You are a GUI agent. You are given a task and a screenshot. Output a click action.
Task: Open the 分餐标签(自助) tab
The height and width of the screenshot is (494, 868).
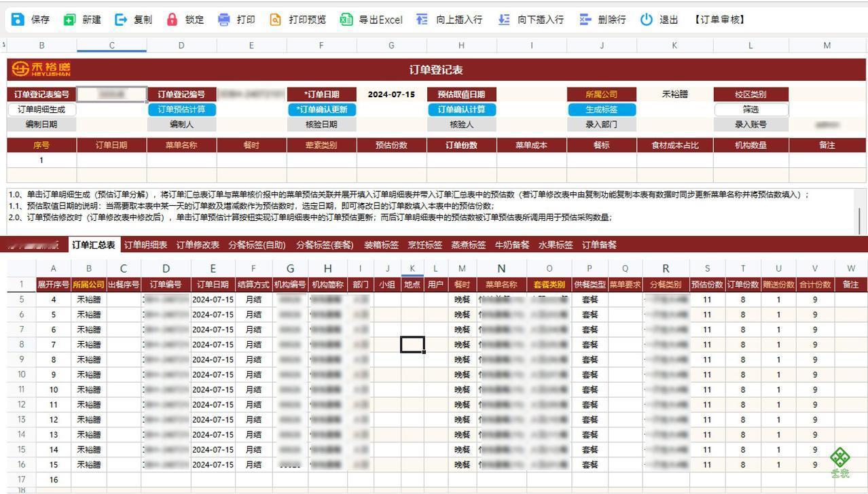click(257, 245)
